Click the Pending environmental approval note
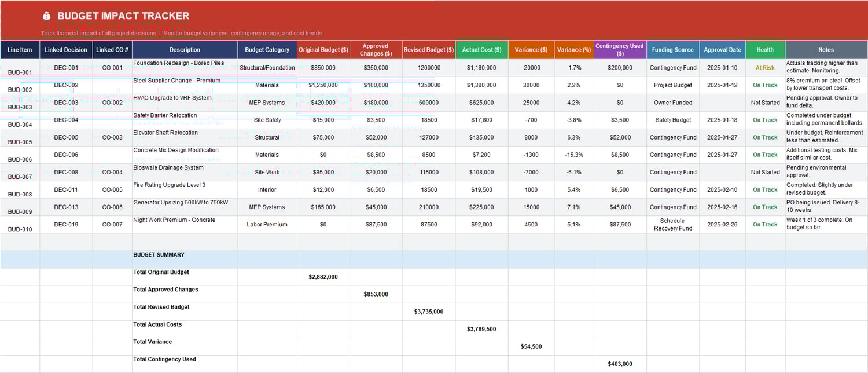 pos(826,172)
